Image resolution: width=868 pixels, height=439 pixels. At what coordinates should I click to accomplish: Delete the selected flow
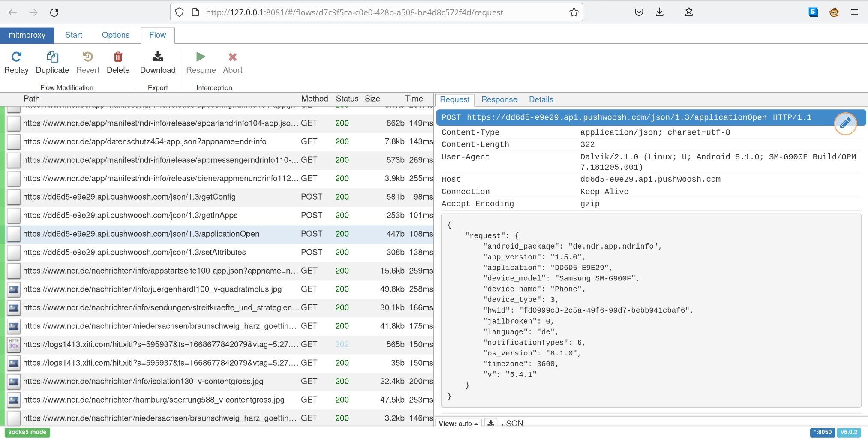118,63
